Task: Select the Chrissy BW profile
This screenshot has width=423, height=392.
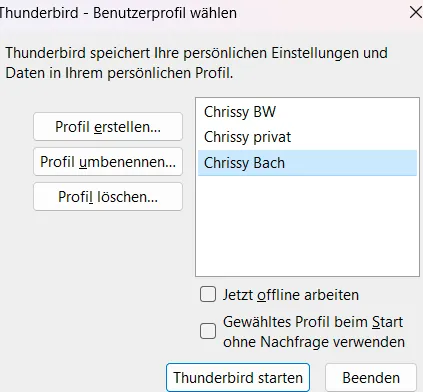Action: [x=307, y=112]
